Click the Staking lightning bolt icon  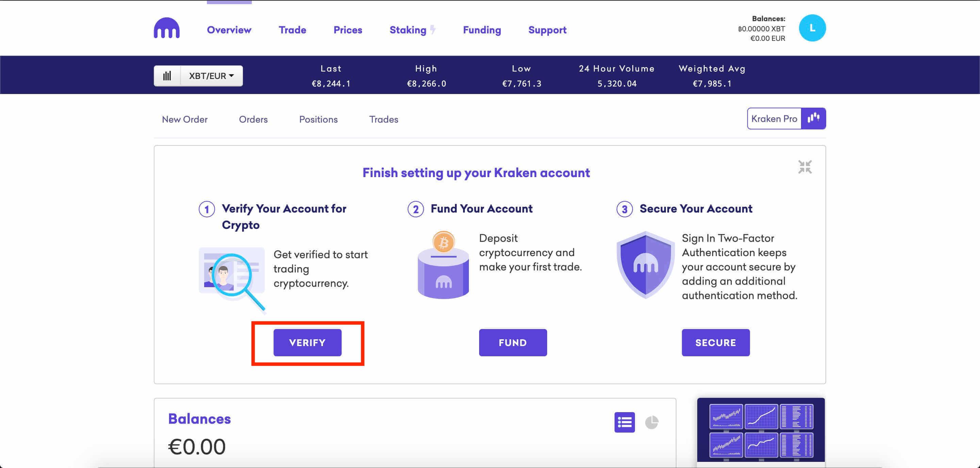[x=432, y=30]
